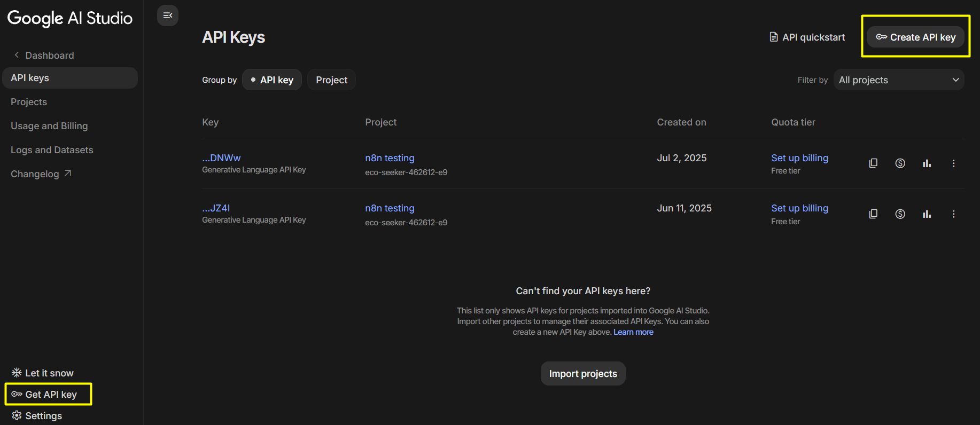View usage chart for ...JZ4I key

(927, 214)
